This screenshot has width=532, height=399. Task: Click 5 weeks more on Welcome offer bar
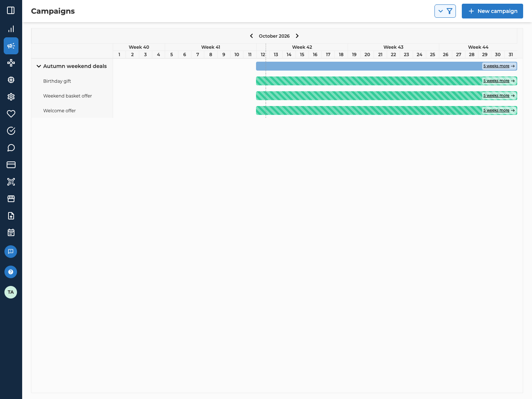tap(499, 110)
